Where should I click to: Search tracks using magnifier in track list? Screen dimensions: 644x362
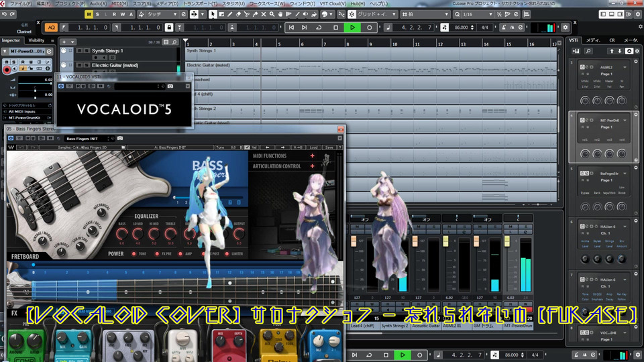174,42
